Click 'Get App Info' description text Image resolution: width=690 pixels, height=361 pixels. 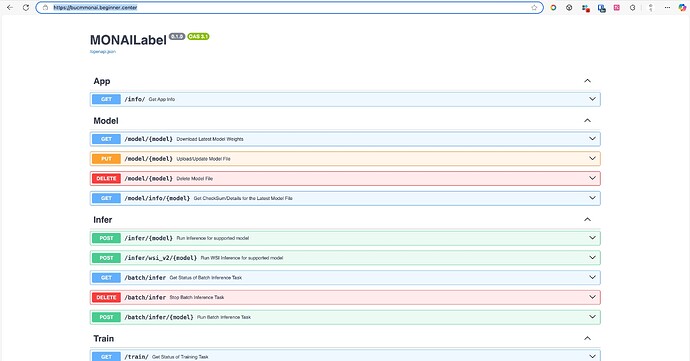coord(161,99)
